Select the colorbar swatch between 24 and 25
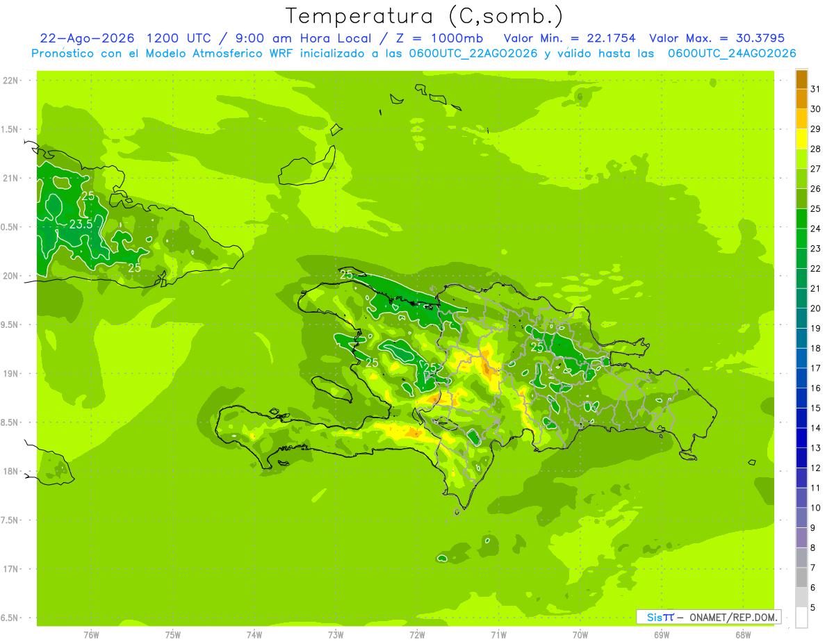 (801, 218)
